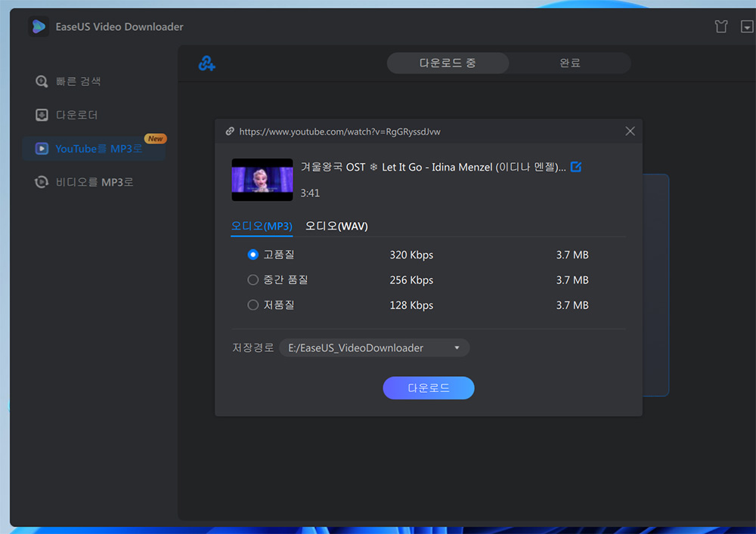Viewport: 756px width, 534px height.
Task: Click the link icon beside the YouTube URL
Action: (x=230, y=131)
